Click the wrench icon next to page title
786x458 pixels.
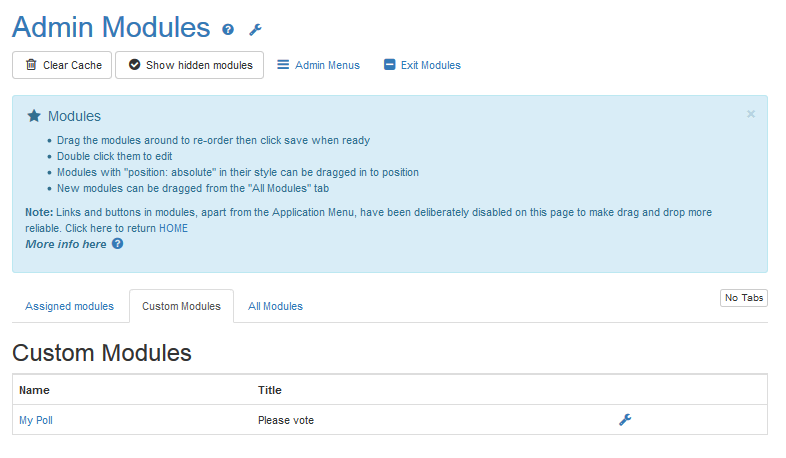point(255,30)
